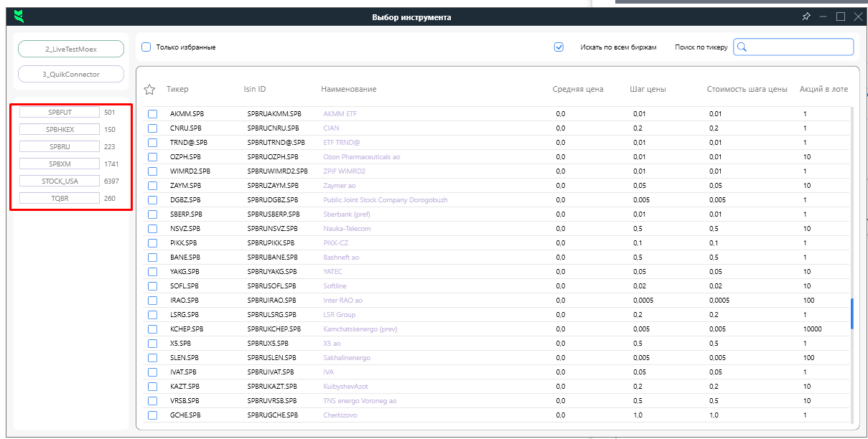868x439 pixels.
Task: Select the TQBR class filter
Action: coord(60,199)
